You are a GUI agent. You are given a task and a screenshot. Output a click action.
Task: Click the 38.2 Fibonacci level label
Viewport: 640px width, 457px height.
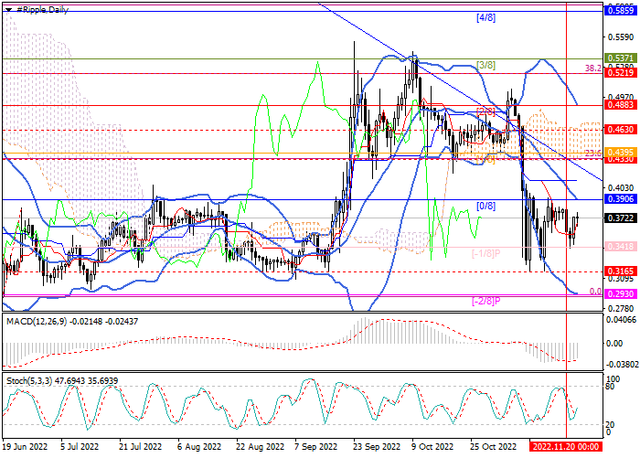pyautogui.click(x=594, y=69)
